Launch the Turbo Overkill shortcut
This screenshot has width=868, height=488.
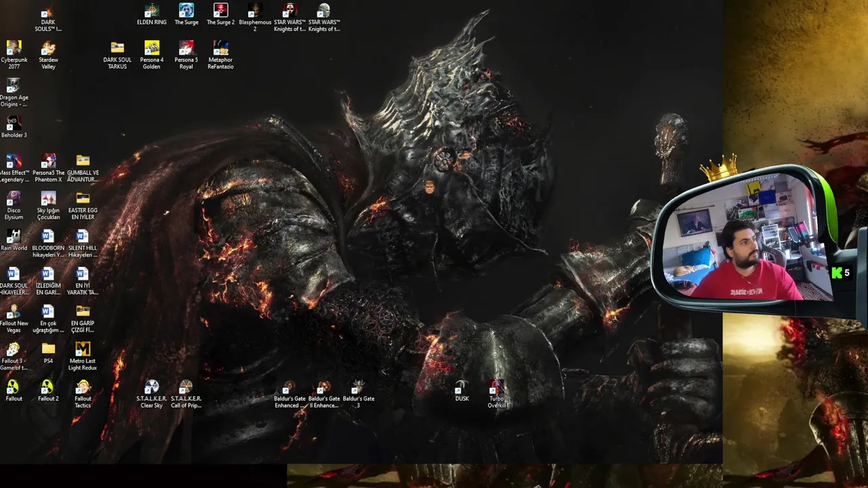click(x=496, y=394)
